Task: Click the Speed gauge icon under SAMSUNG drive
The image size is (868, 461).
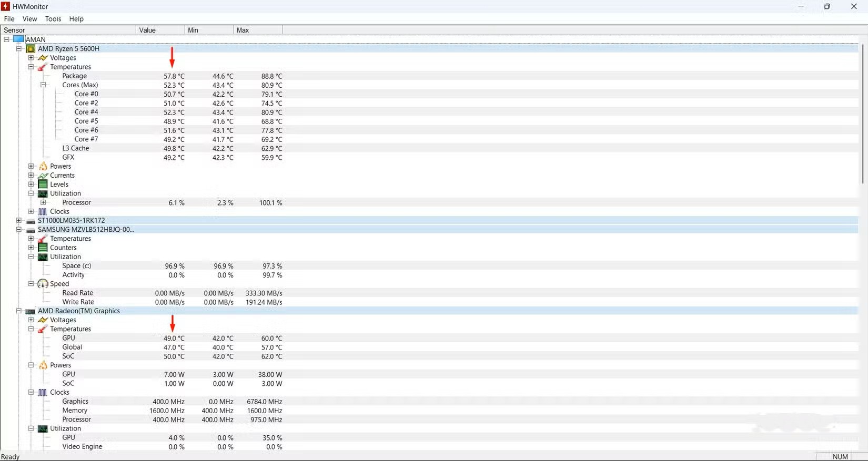Action: 43,284
